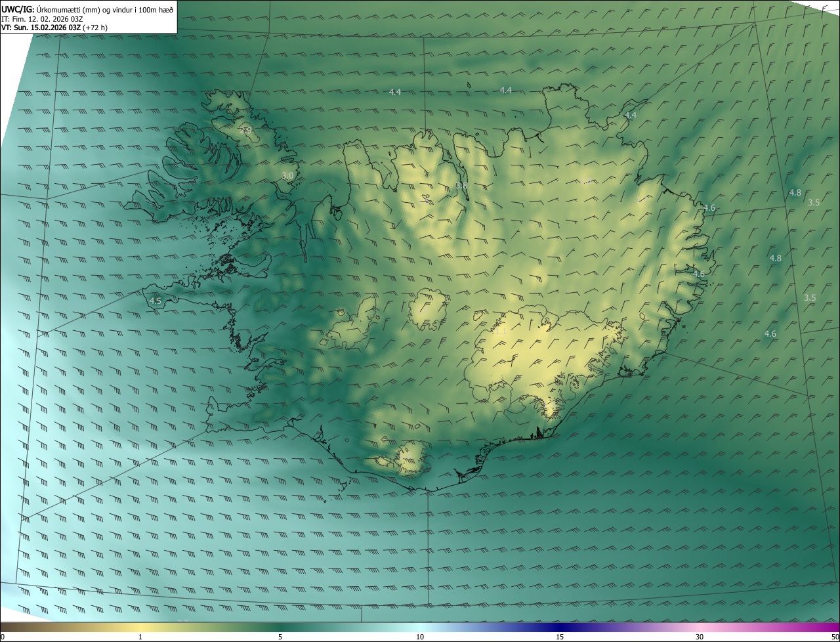Click the 4.5 value label on the map

click(x=156, y=301)
